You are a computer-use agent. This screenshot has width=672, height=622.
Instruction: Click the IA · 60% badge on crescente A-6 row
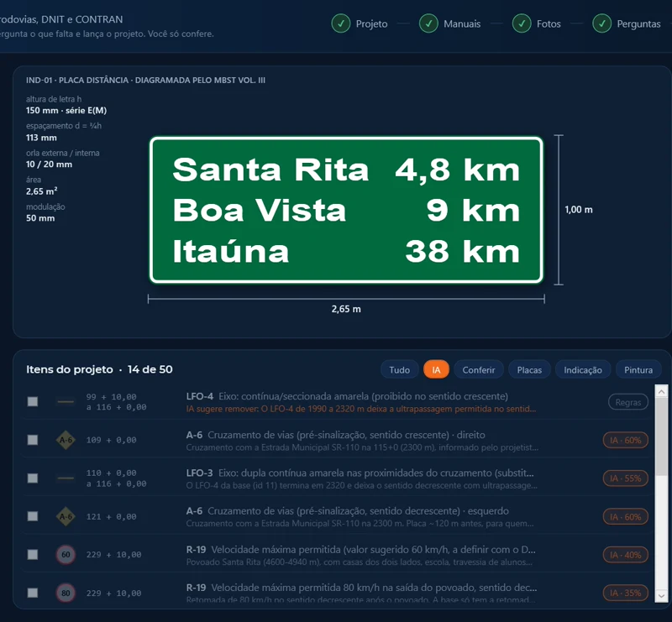click(625, 440)
